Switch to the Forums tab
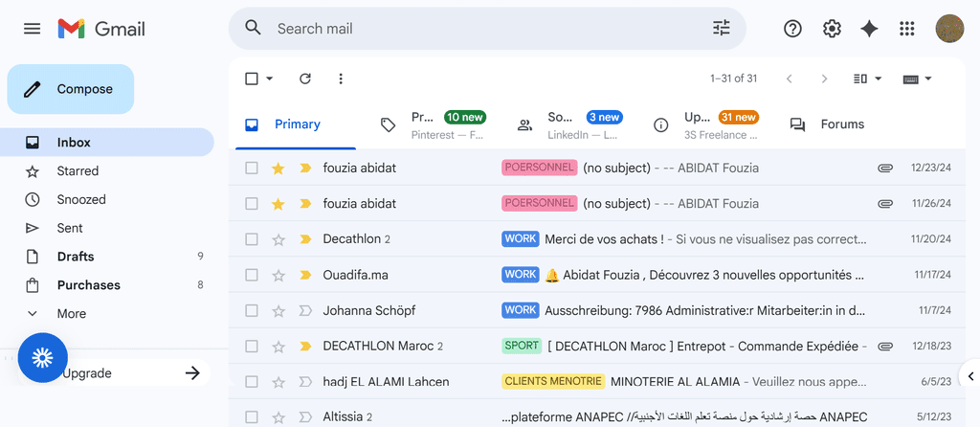This screenshot has height=427, width=980. (x=827, y=124)
